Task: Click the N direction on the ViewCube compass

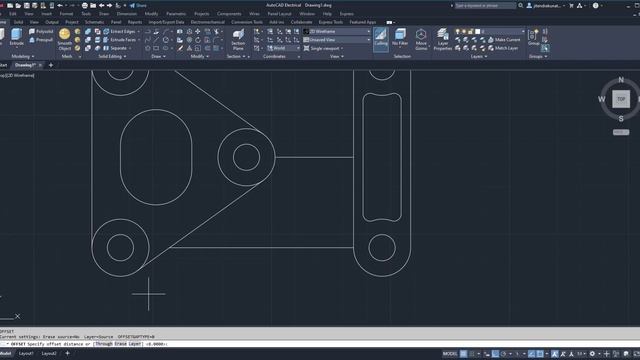Action: (x=621, y=80)
